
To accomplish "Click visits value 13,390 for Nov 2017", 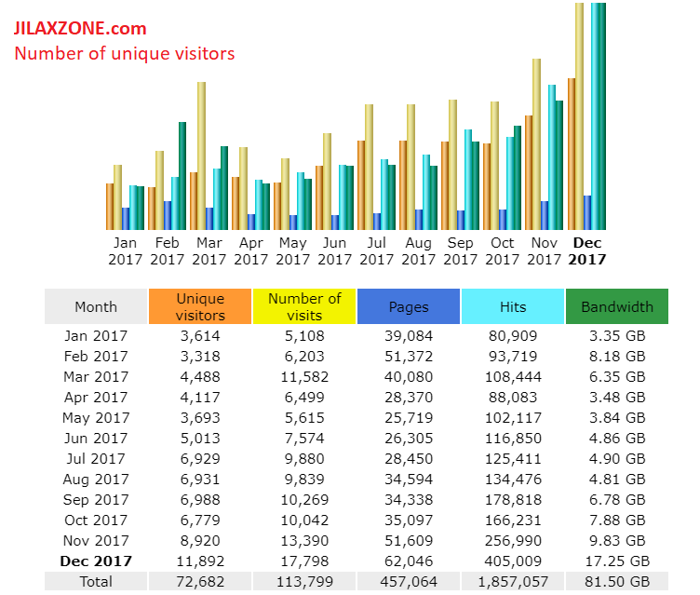I will tap(304, 541).
